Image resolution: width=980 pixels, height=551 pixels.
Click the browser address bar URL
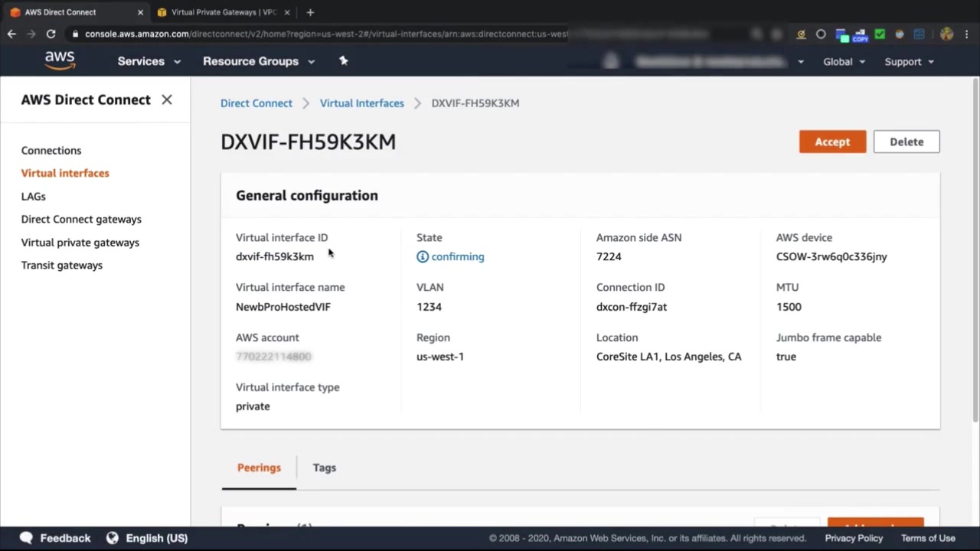325,34
